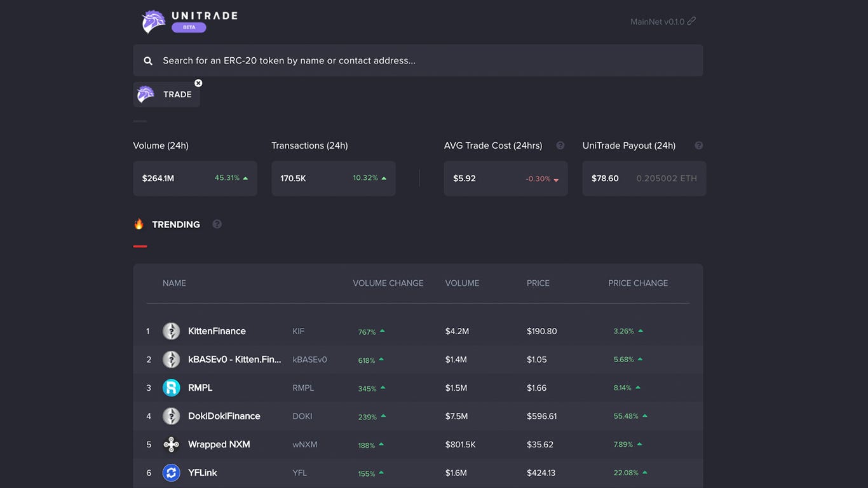Screen dimensions: 868x488
Task: Open kBASEv0 - Kitten.Fin... token name
Action: point(234,360)
